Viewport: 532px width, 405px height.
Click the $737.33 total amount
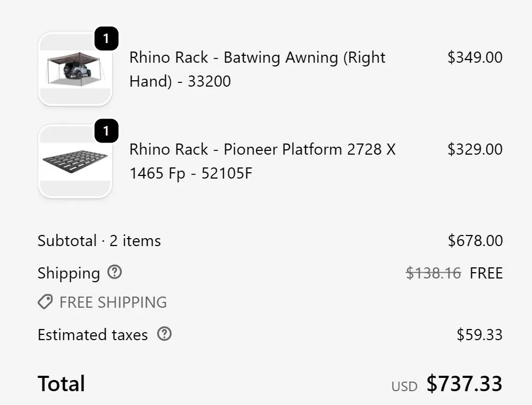click(465, 383)
